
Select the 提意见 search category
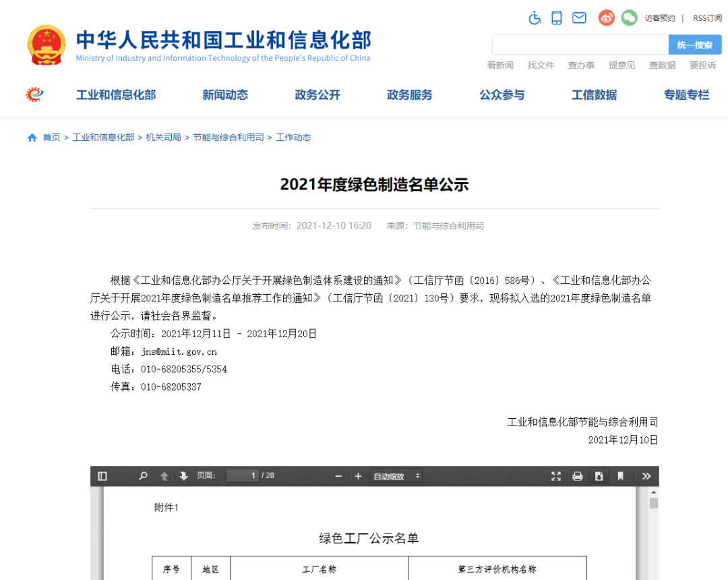coord(621,65)
